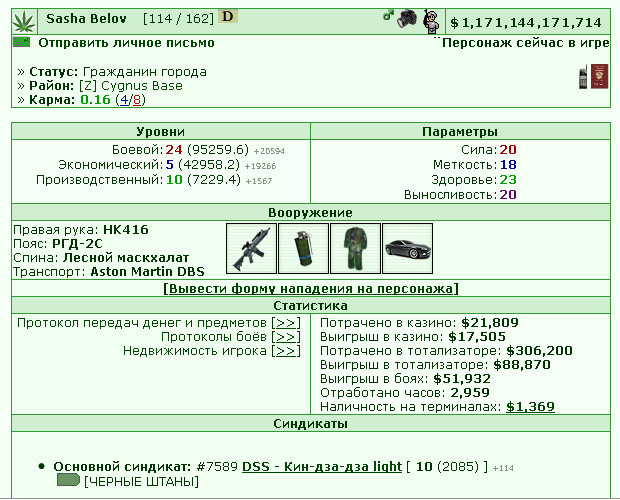Click Вывести форму нападения на персонажа
Image resolution: width=620 pixels, height=500 pixels.
311,289
